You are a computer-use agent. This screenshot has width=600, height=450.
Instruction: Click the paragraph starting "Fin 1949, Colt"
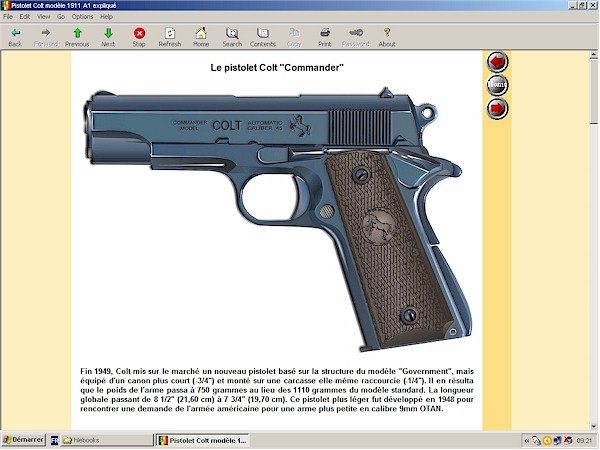tap(277, 390)
